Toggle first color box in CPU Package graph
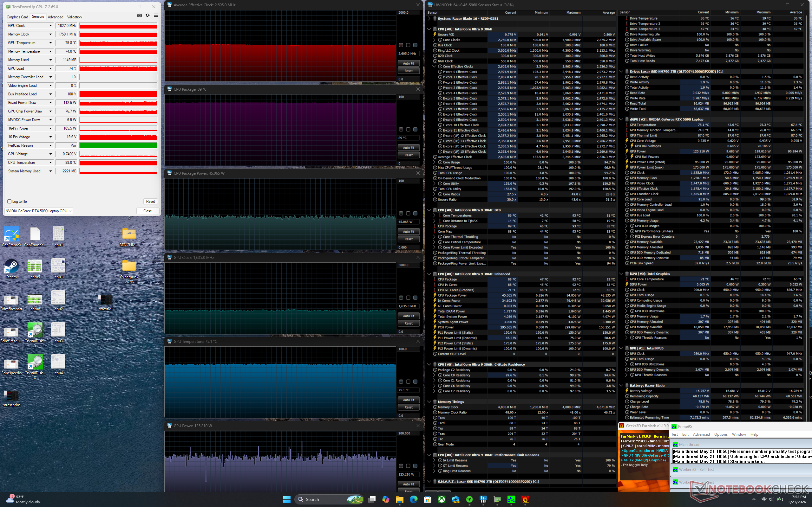The image size is (812, 507). point(401,129)
